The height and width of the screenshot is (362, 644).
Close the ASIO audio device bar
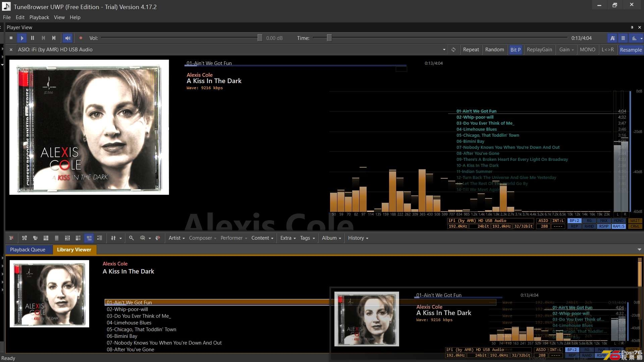click(x=11, y=50)
